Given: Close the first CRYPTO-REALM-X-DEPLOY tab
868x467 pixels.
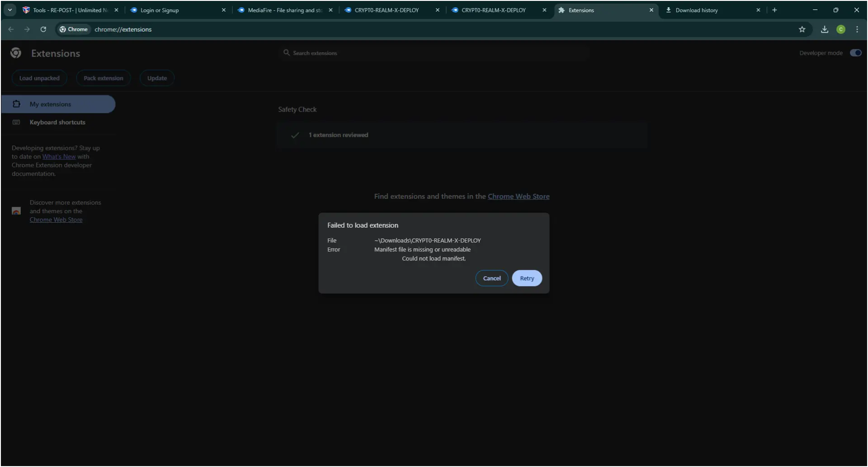Looking at the screenshot, I should point(437,10).
